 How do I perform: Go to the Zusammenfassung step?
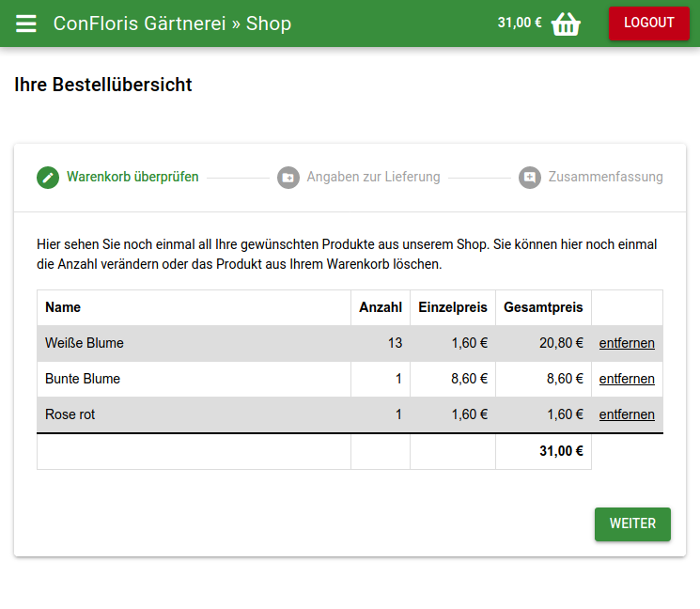click(x=605, y=177)
